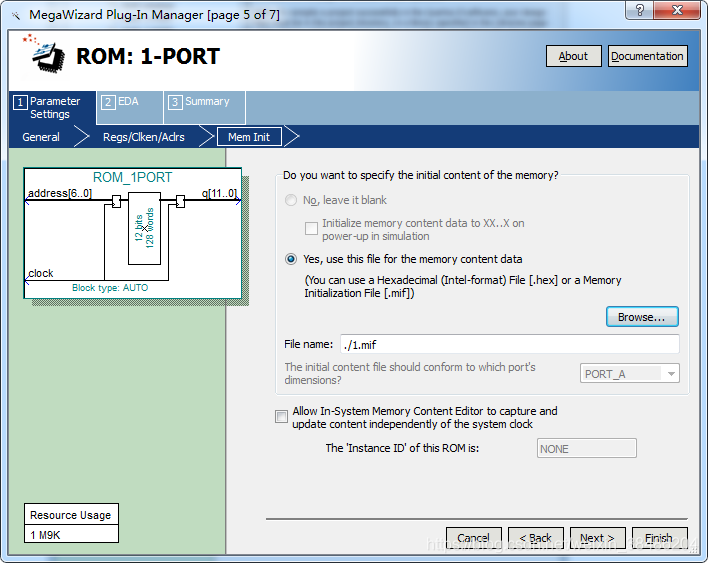Select the Mem Init sub-page
This screenshot has width=708, height=563.
(x=249, y=137)
